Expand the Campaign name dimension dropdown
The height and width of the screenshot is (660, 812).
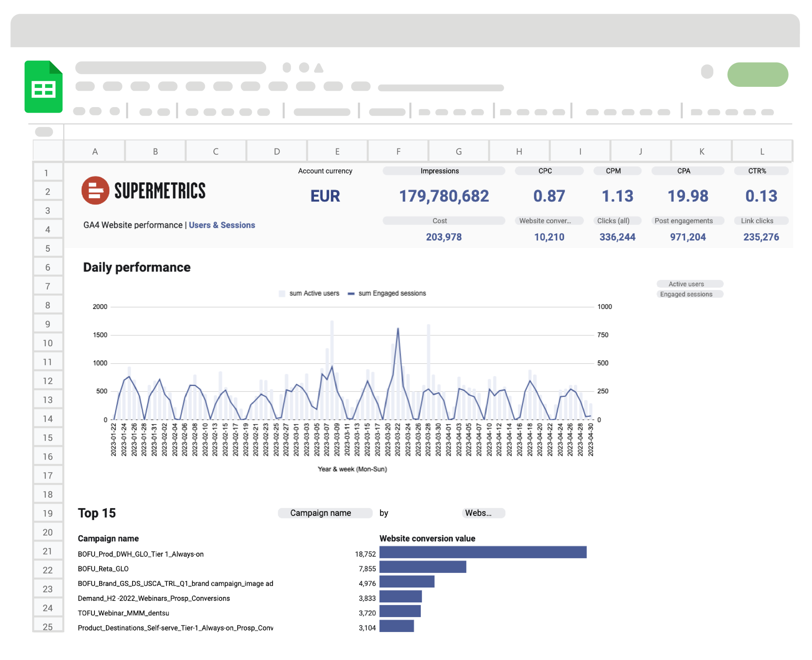click(x=325, y=513)
